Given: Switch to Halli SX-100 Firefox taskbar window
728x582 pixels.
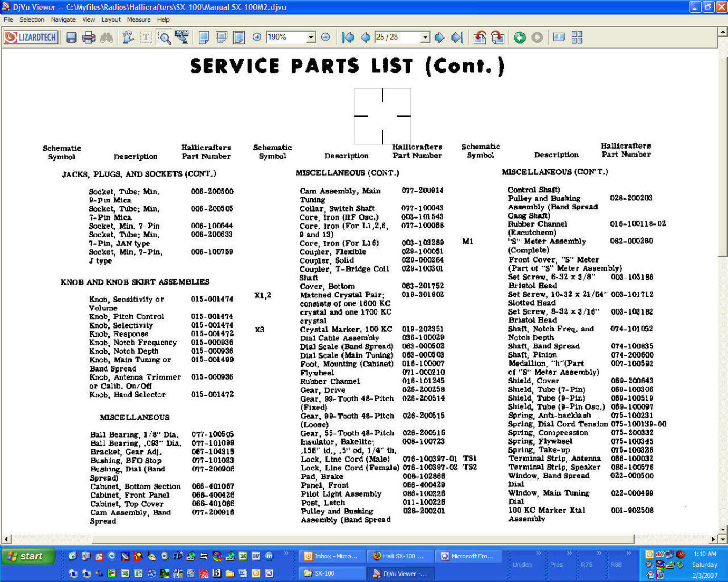Looking at the screenshot, I should [399, 556].
